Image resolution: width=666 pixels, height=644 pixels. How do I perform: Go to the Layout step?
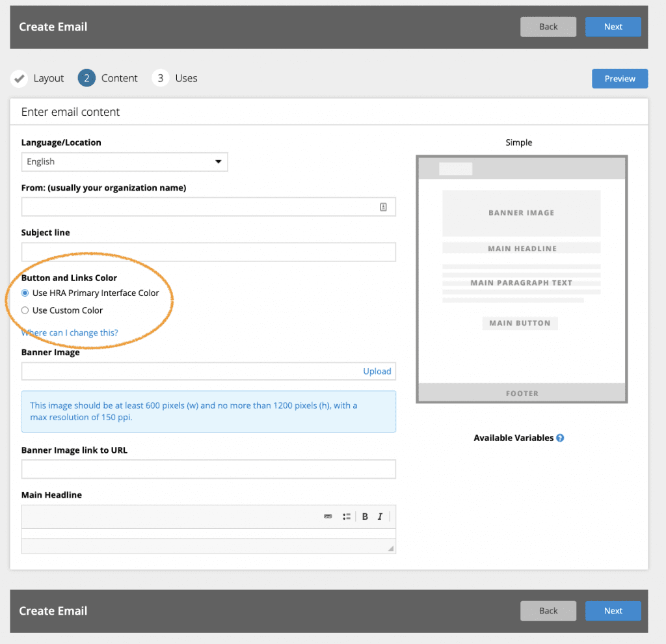pos(48,78)
